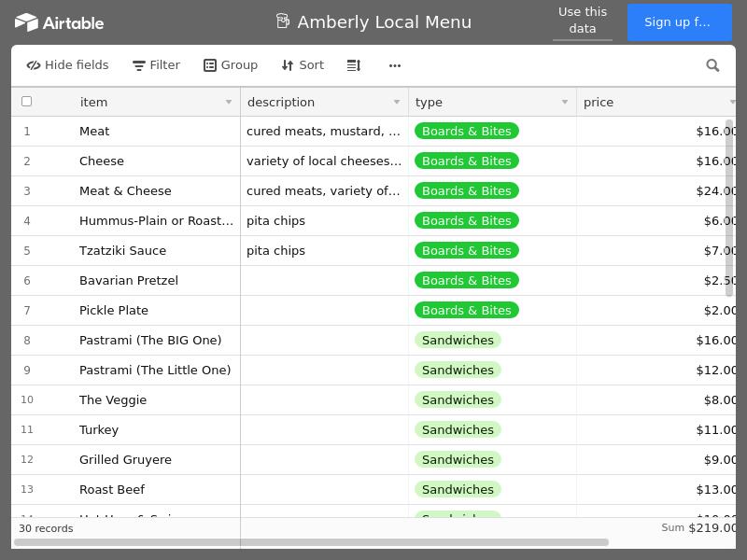Expand the description column dropdown arrow
Viewport: 747px width, 560px height.
tap(397, 102)
